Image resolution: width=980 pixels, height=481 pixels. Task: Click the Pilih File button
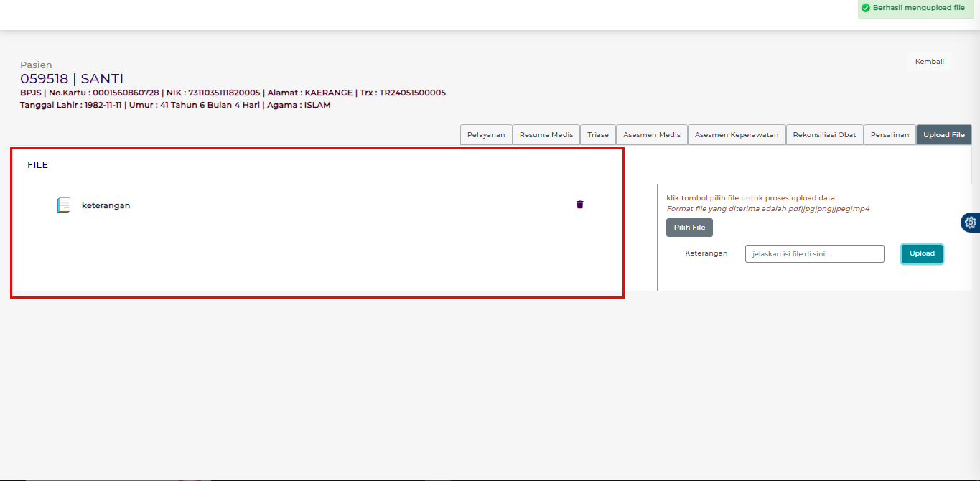pyautogui.click(x=689, y=228)
